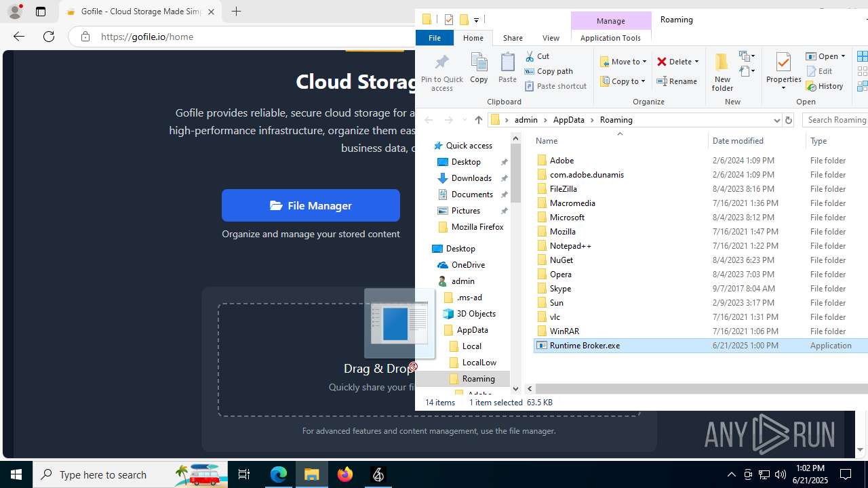Select the FileZilla folder

click(x=563, y=189)
